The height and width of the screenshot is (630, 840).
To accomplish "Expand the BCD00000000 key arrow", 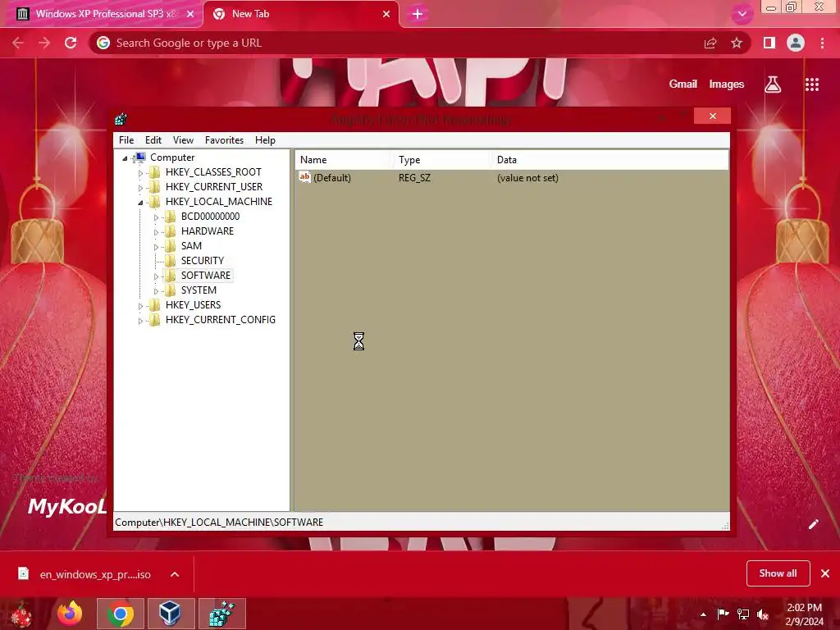I will click(x=156, y=217).
